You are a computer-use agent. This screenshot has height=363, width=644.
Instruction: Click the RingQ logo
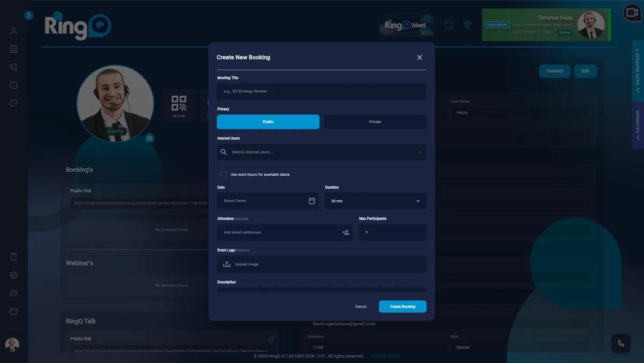point(78,27)
